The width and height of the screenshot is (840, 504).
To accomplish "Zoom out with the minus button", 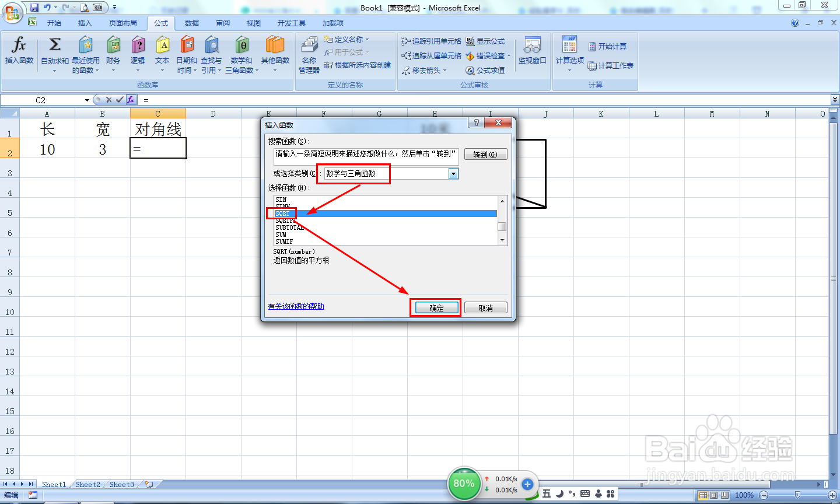I will tap(764, 495).
